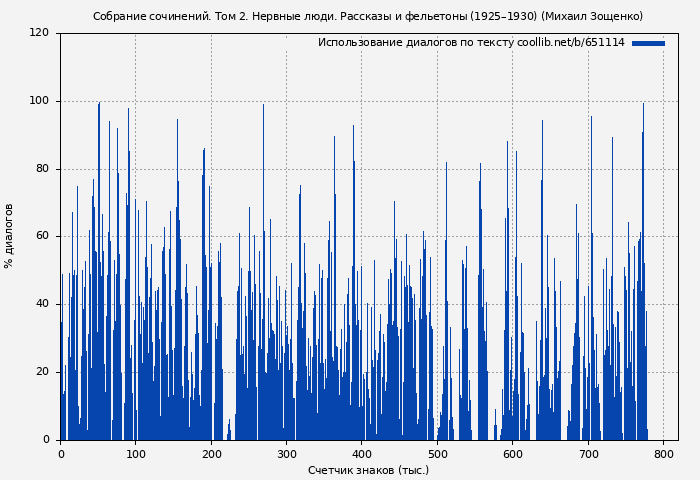Click the chart title about Михаил Зощенко
Viewport: 700px width, 480px height.
click(x=368, y=16)
